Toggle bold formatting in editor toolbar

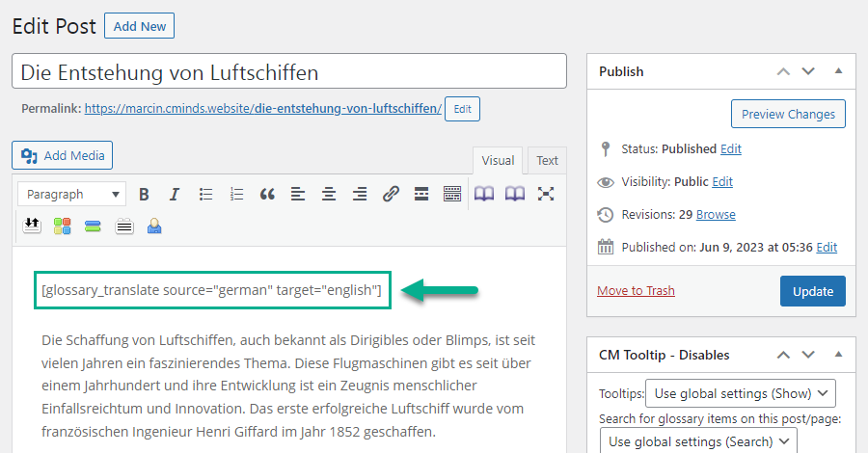tap(144, 194)
